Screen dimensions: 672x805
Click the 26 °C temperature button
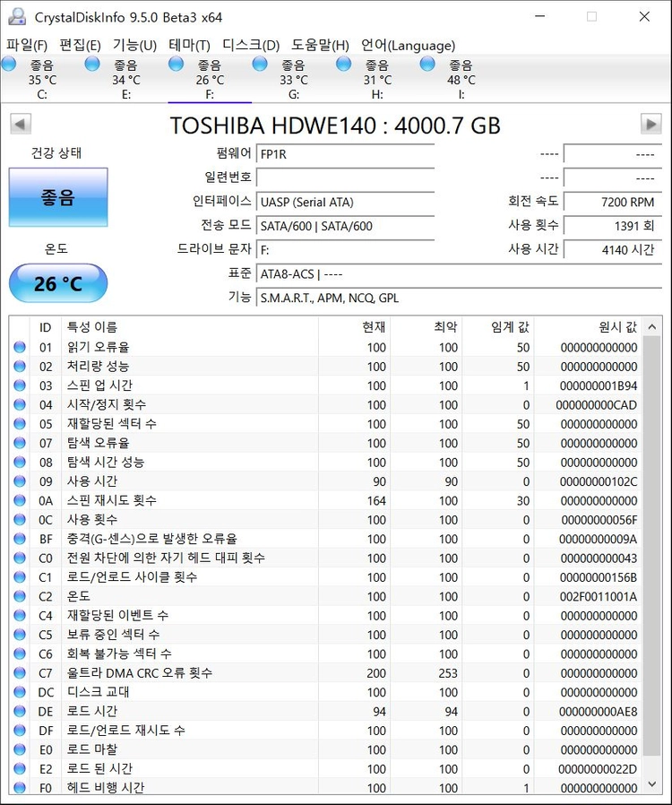click(58, 283)
